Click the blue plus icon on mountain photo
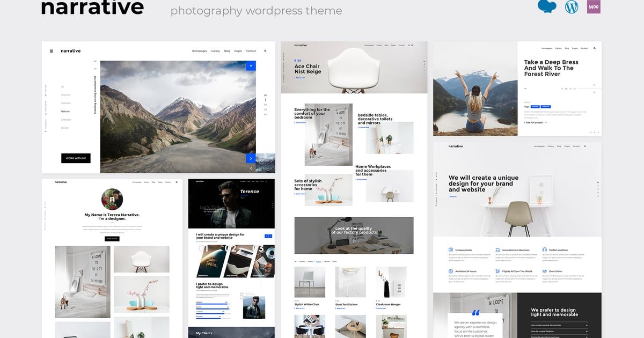This screenshot has width=644, height=338. pyautogui.click(x=251, y=65)
